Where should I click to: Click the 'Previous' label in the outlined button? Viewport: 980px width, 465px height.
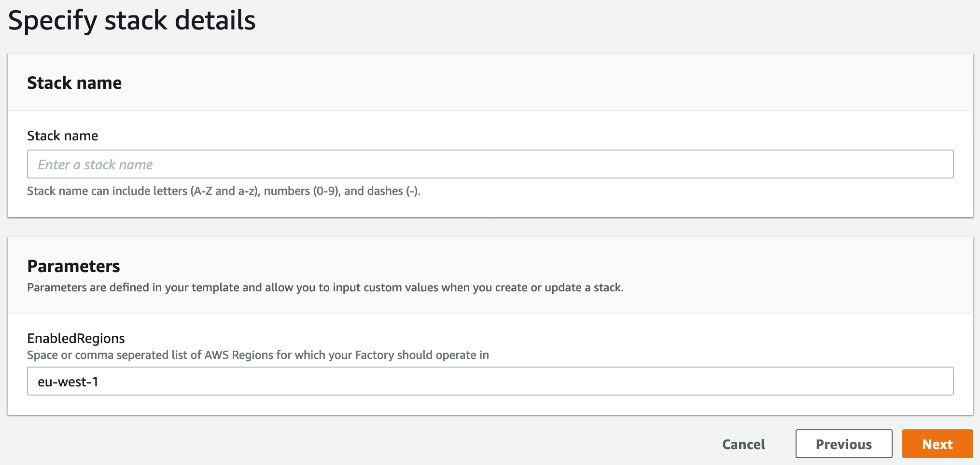click(844, 444)
